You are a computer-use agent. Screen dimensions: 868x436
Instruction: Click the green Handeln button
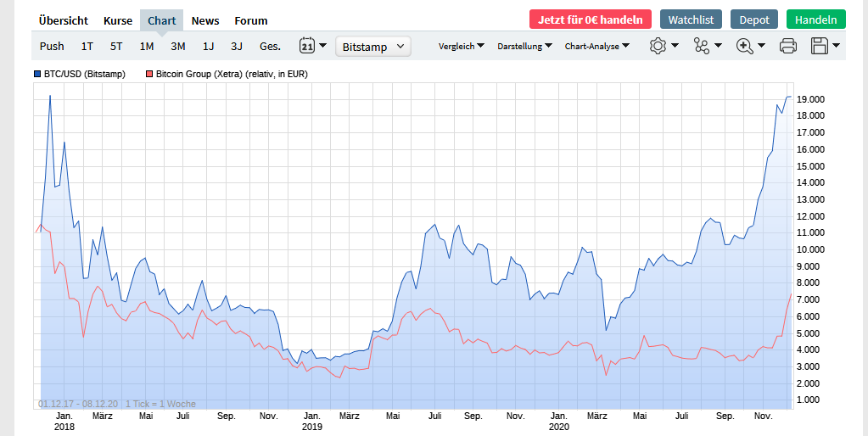click(x=815, y=20)
